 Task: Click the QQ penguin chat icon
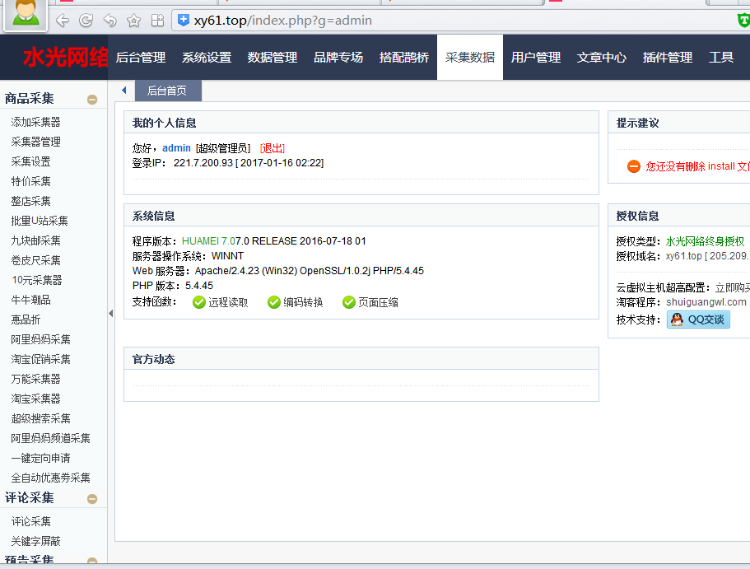click(677, 320)
